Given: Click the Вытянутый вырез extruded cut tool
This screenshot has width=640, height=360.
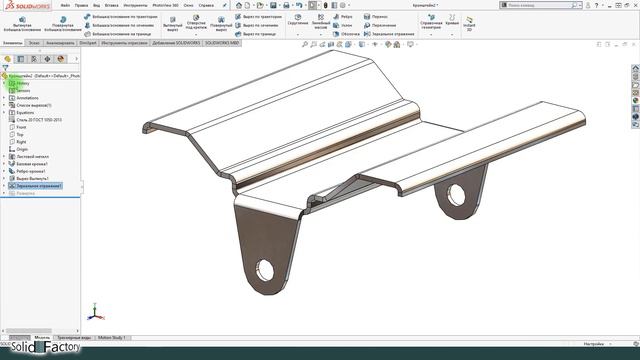Looking at the screenshot, I should coord(173,24).
